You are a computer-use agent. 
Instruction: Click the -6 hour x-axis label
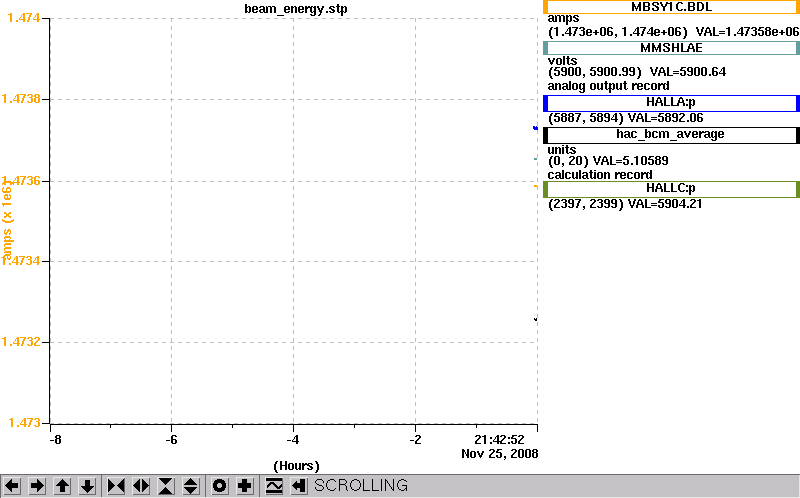point(171,440)
